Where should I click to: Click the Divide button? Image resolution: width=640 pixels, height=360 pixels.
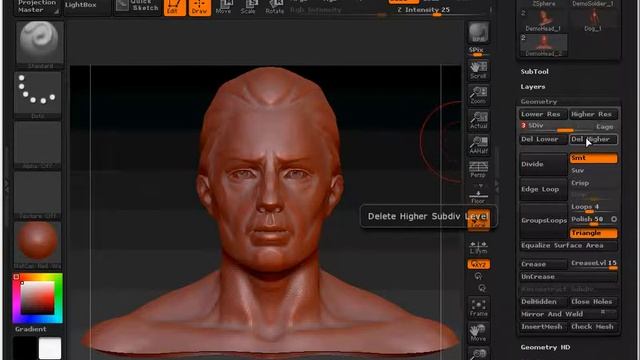click(x=543, y=164)
